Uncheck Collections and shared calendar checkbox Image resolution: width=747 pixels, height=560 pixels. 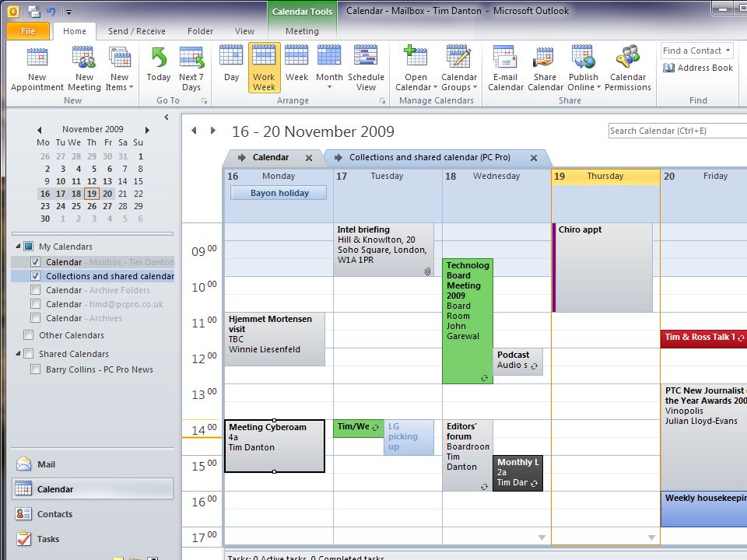[35, 275]
